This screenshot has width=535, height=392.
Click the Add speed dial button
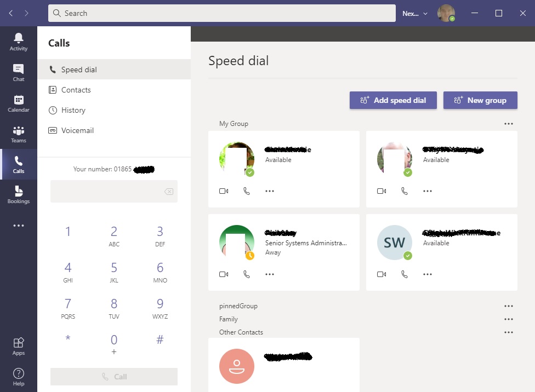(x=393, y=100)
